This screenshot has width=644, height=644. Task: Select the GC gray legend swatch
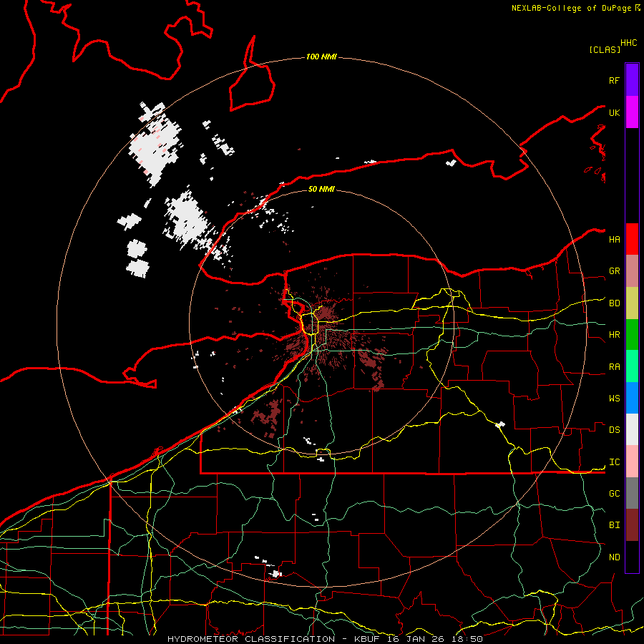point(632,493)
